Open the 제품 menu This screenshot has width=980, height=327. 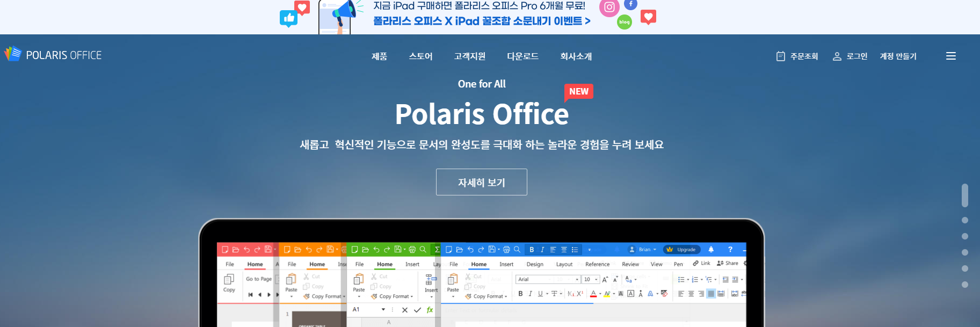tap(379, 56)
